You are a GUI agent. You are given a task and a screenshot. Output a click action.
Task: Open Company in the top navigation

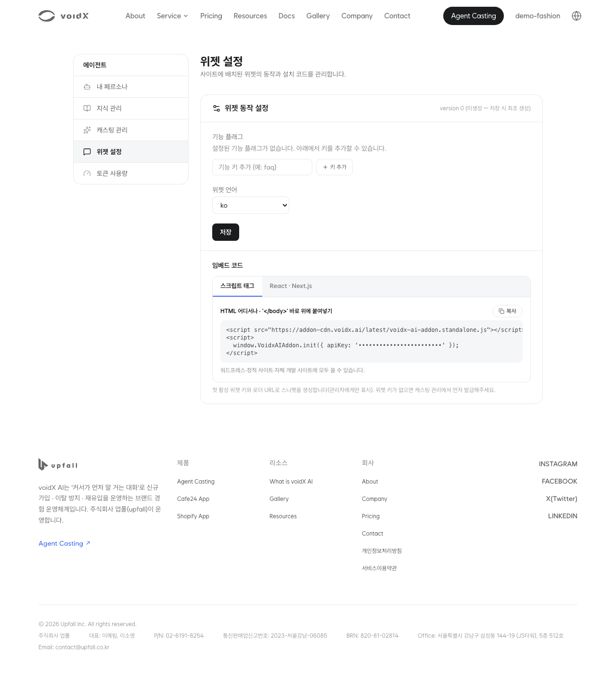[x=357, y=16]
